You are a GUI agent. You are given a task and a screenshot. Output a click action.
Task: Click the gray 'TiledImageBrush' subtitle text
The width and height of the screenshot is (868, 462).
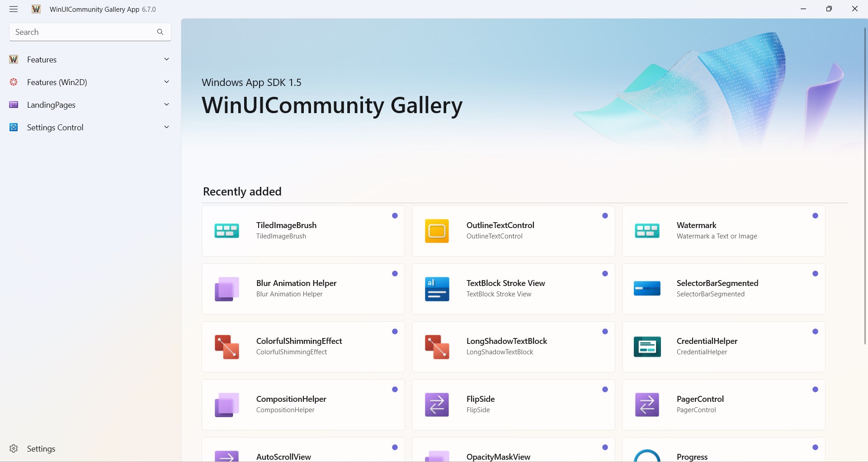[x=281, y=236]
